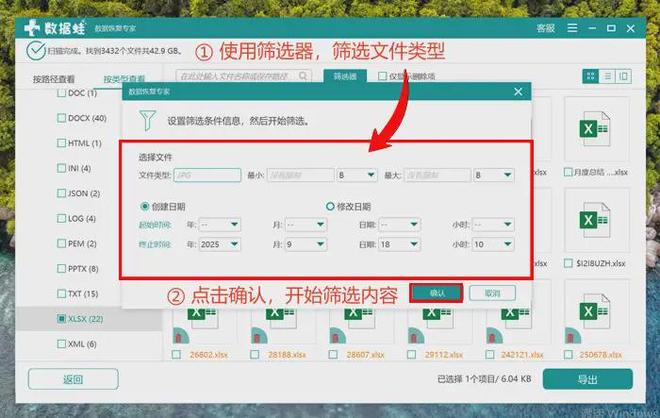Open the start time month dropdown
Viewport: 660px width, 418px height.
pyautogui.click(x=305, y=224)
